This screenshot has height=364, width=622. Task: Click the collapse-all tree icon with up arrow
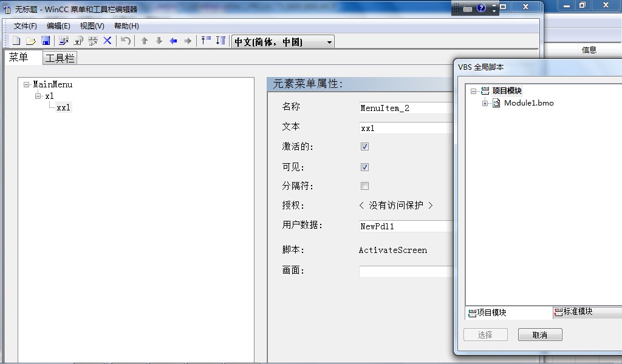206,41
